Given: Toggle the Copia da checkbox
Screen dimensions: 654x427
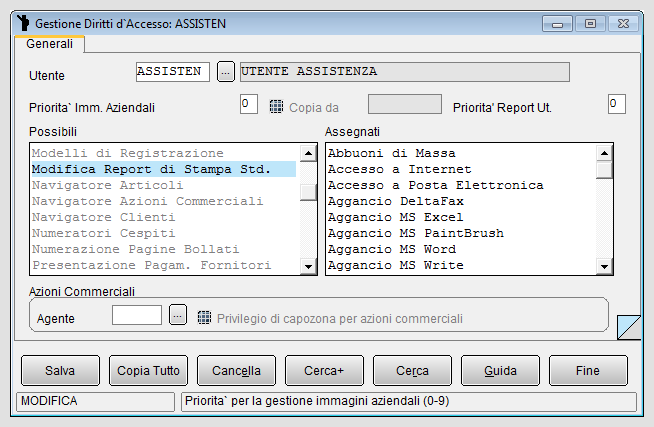Looking at the screenshot, I should 276,107.
